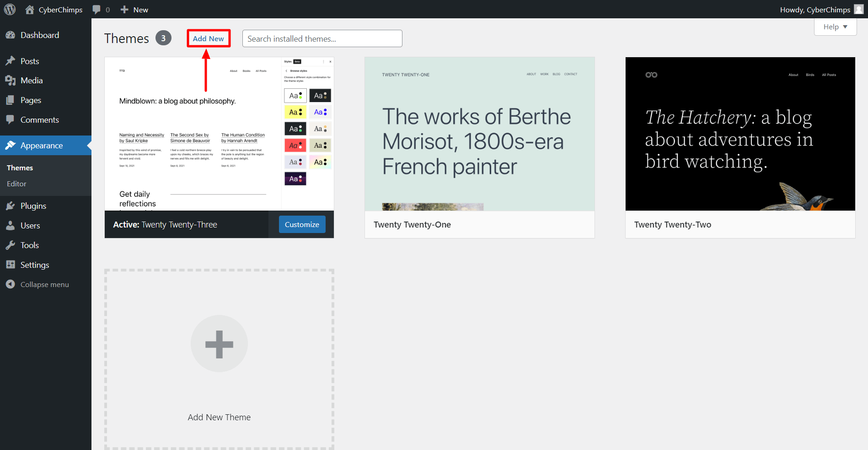The width and height of the screenshot is (868, 450).
Task: Click inside the installed themes search field
Action: [322, 38]
